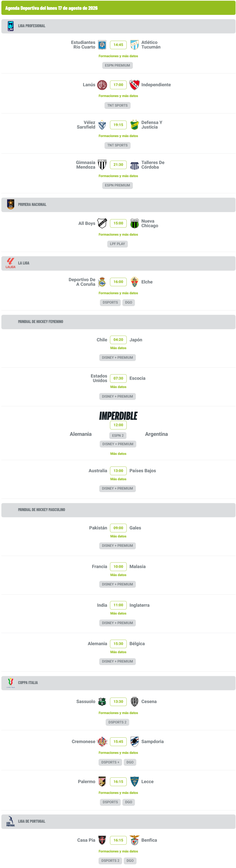Select the 17:00 kickoff time box
This screenshot has width=236, height=868.
pyautogui.click(x=118, y=85)
